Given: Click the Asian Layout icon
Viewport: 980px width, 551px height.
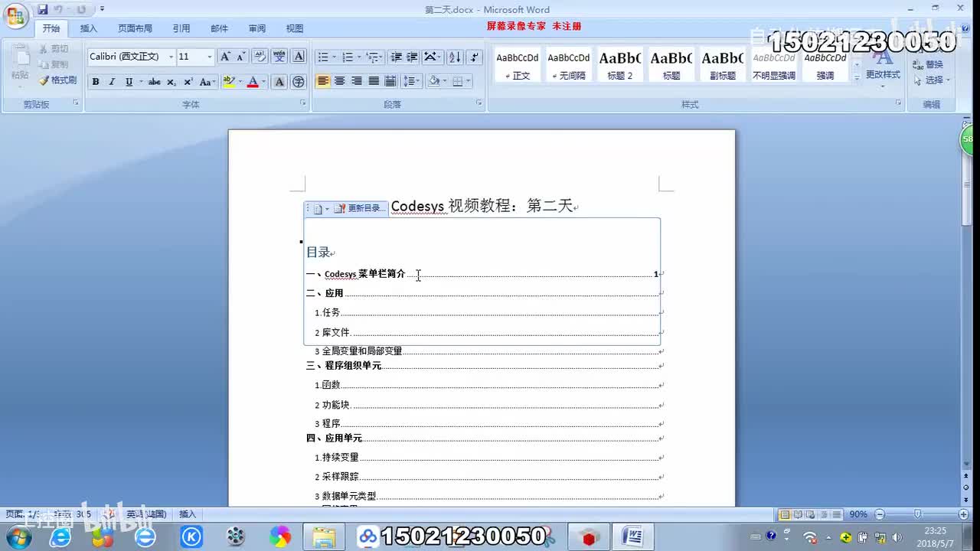Looking at the screenshot, I should 432,57.
